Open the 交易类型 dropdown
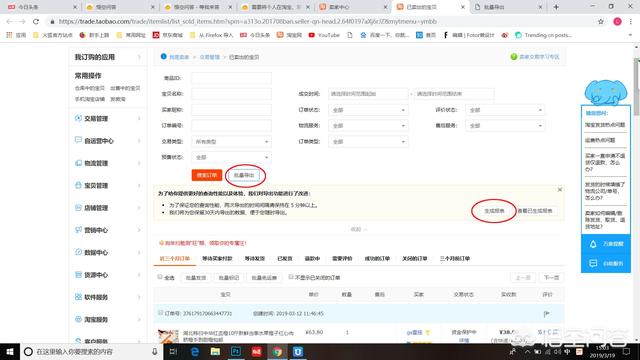Screen dimensions: 640x360 231,142
